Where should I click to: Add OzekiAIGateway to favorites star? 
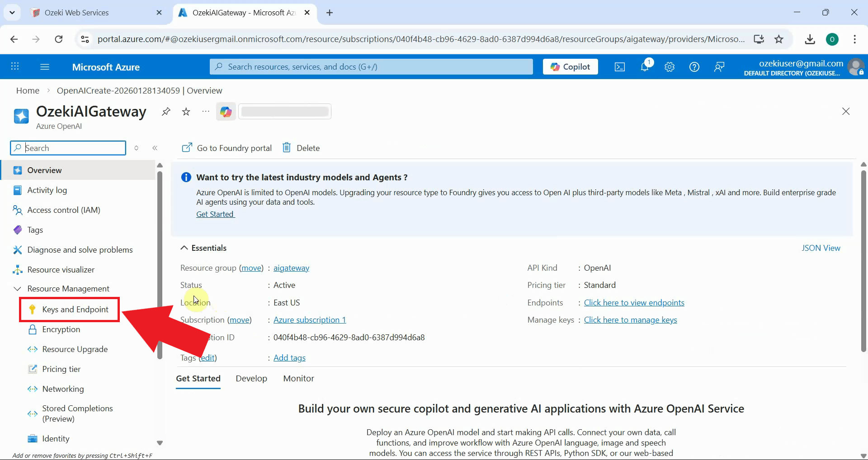186,112
